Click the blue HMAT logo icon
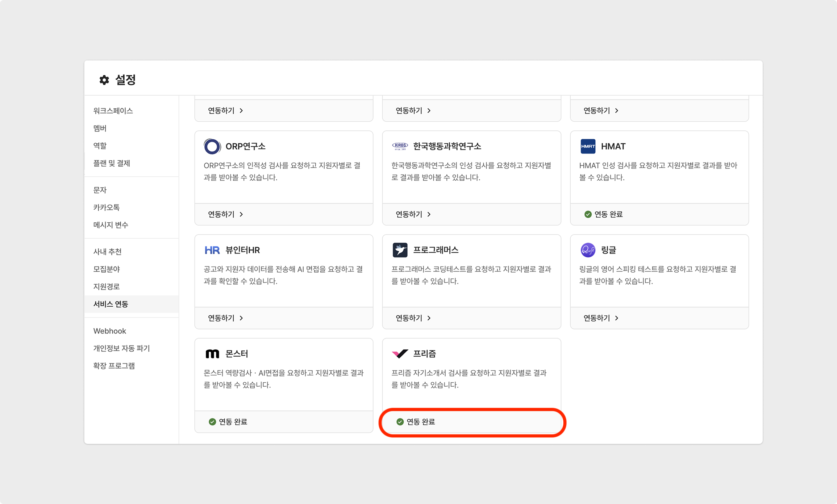Screen dimensions: 837x504 (588, 146)
